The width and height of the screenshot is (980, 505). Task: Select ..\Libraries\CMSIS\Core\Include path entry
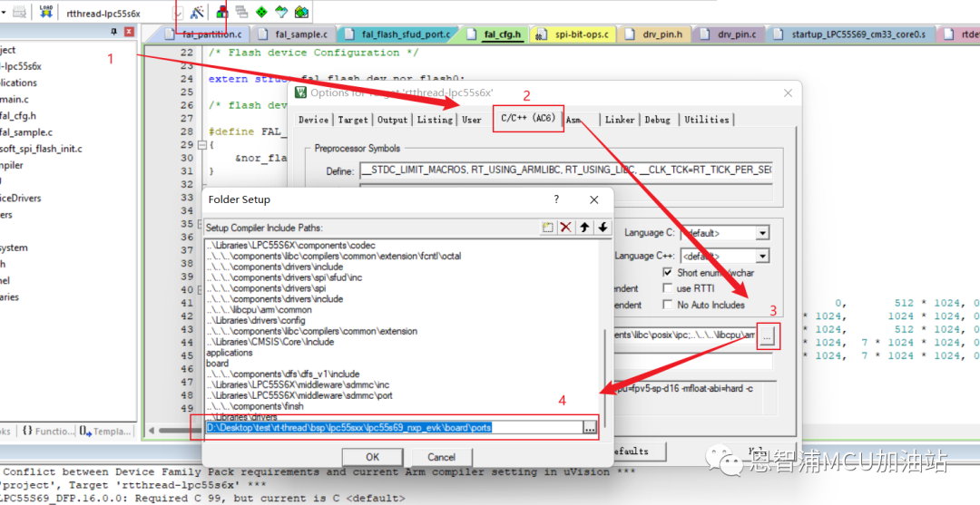[270, 342]
